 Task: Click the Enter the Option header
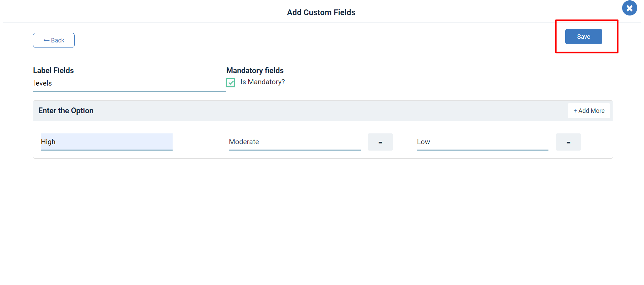point(66,110)
